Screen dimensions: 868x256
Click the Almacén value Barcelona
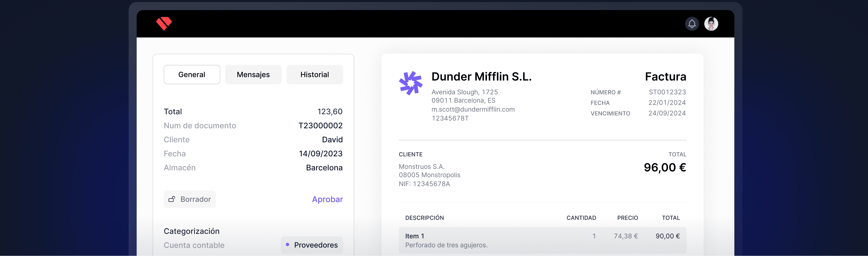pos(324,168)
